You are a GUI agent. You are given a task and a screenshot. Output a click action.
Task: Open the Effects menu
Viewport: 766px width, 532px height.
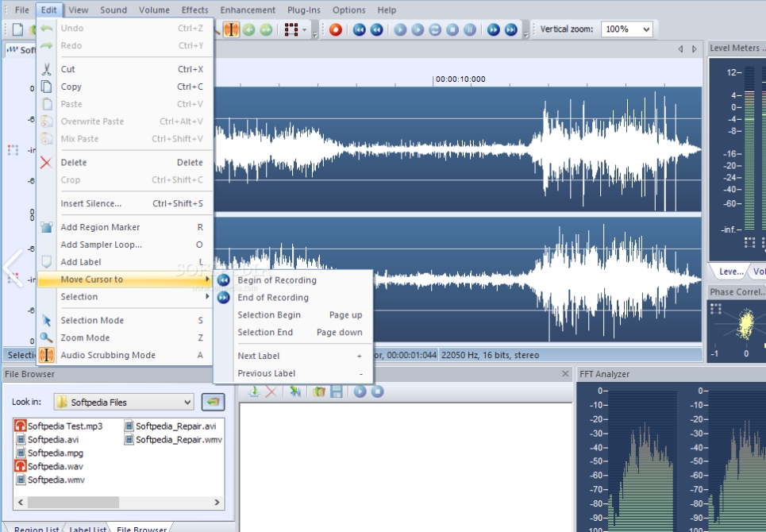[195, 10]
